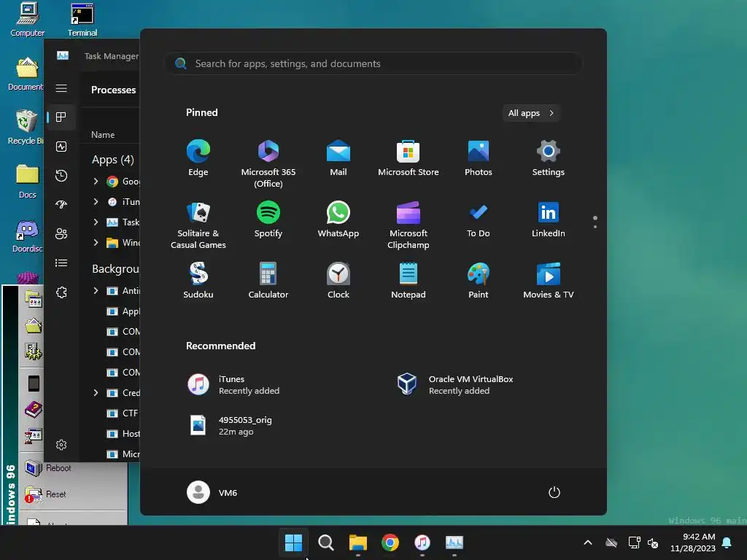The width and height of the screenshot is (747, 560).
Task: Open the volume muted tray icon
Action: tap(653, 542)
